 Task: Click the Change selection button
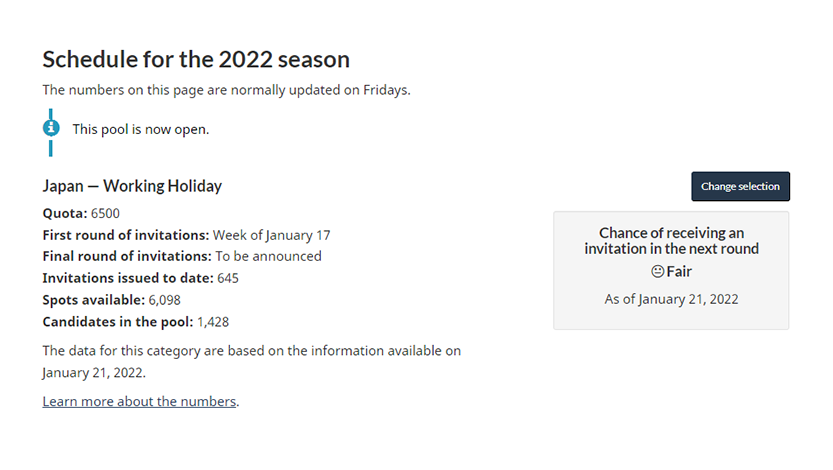coord(741,186)
